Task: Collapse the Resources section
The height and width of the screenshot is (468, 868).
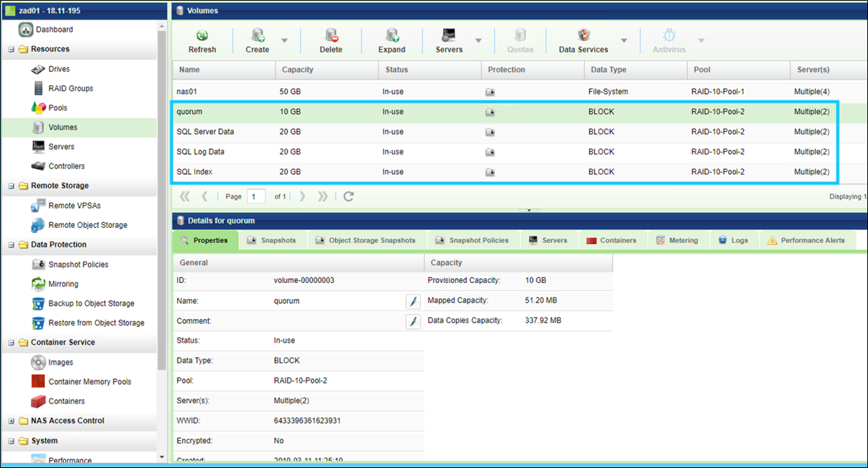Action: coord(11,49)
